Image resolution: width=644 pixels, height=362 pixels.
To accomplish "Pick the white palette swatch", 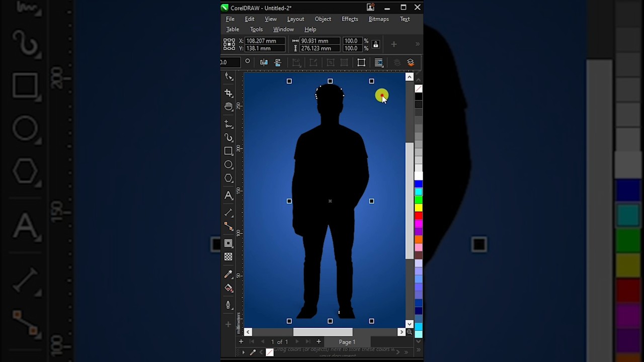I will click(418, 176).
